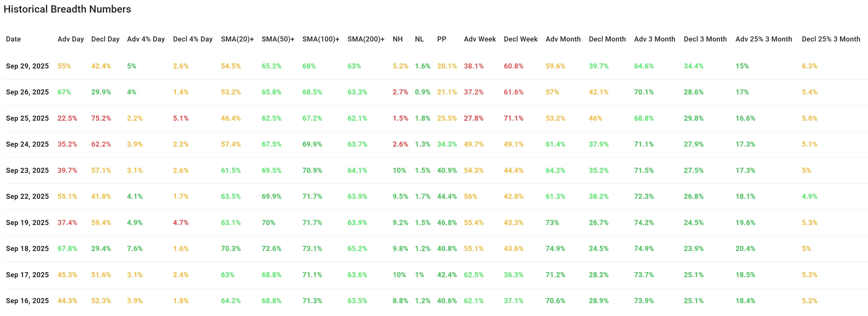Click the 71.1% Decl Week value
Viewport: 868px width, 316px height.
[x=513, y=118]
